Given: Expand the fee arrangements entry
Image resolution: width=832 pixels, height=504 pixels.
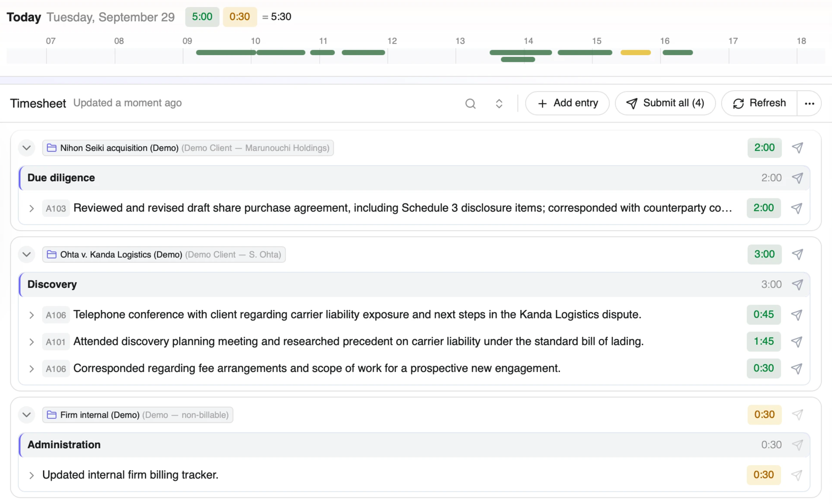Looking at the screenshot, I should point(31,369).
